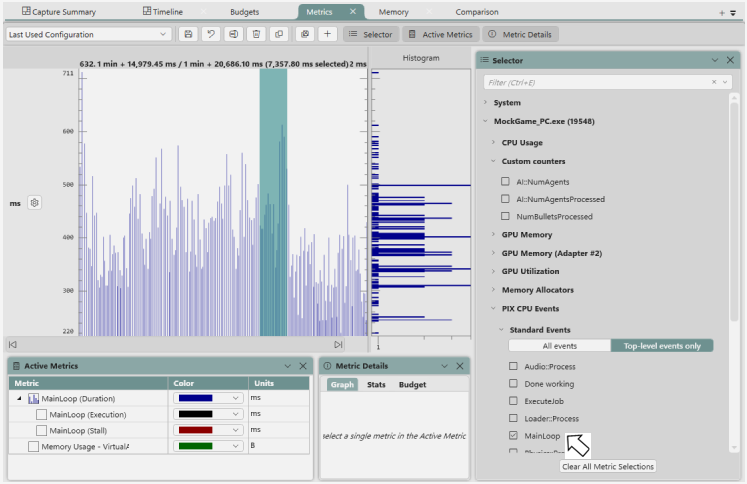747x484 pixels.
Task: Open Memory Usage green color dropdown
Action: coord(208,446)
